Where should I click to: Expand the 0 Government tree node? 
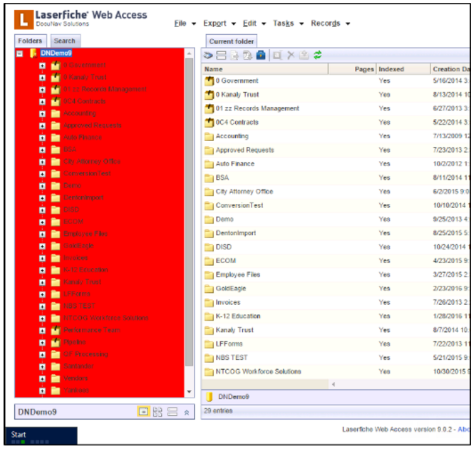(42, 66)
